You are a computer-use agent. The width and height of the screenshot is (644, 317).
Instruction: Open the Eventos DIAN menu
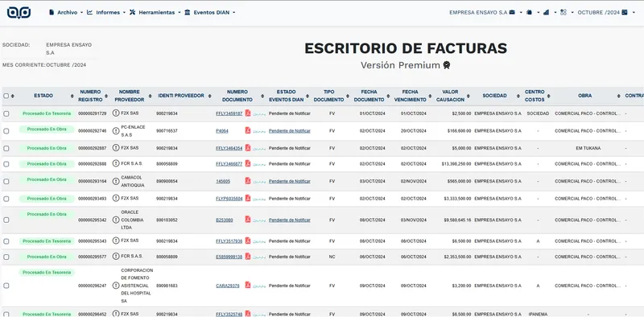[210, 12]
